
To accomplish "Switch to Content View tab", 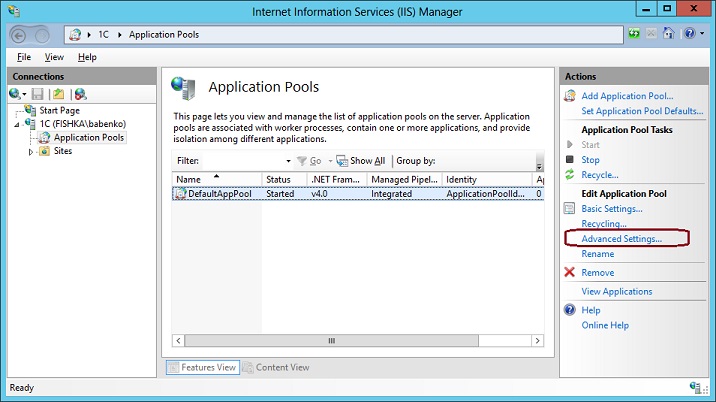I will click(x=276, y=367).
